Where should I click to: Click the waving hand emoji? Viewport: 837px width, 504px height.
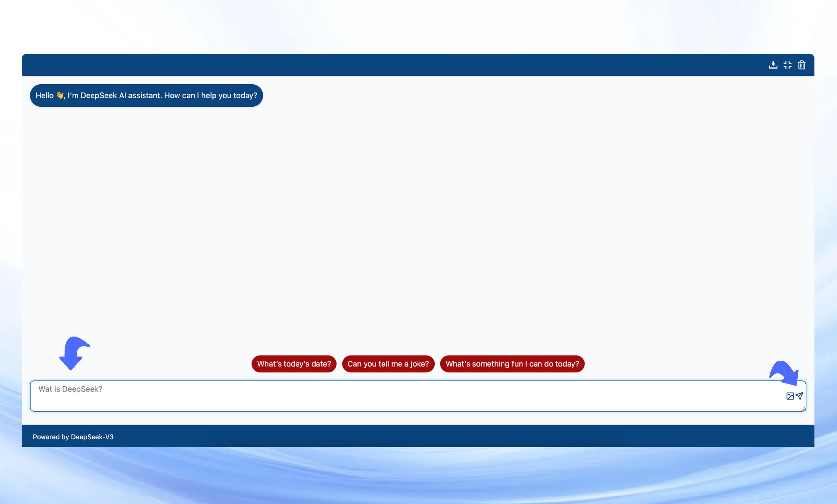(x=60, y=95)
